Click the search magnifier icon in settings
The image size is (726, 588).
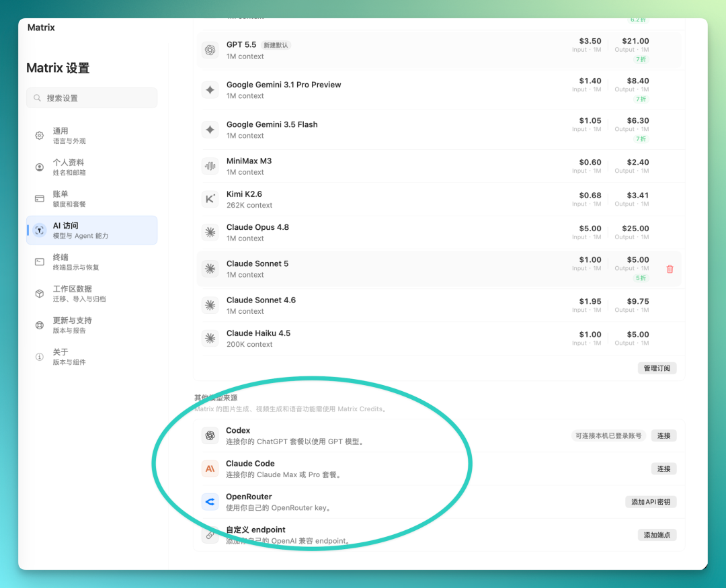click(37, 98)
